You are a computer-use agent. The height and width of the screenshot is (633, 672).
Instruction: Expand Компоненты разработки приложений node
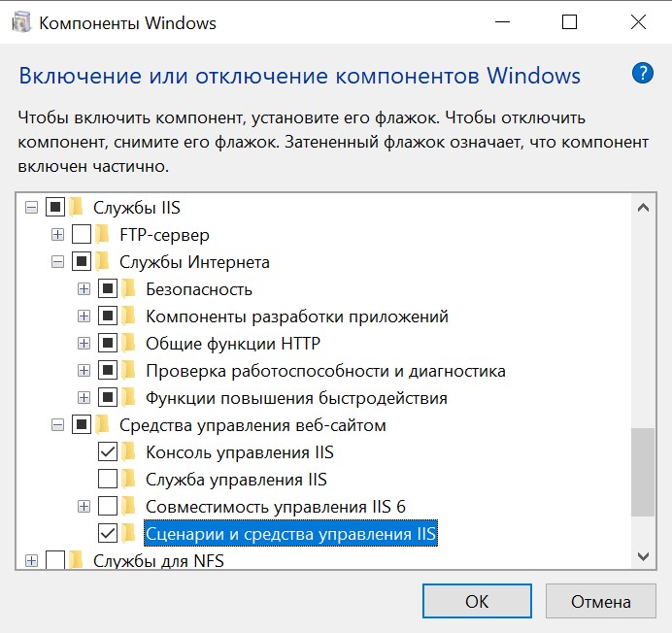[x=84, y=316]
